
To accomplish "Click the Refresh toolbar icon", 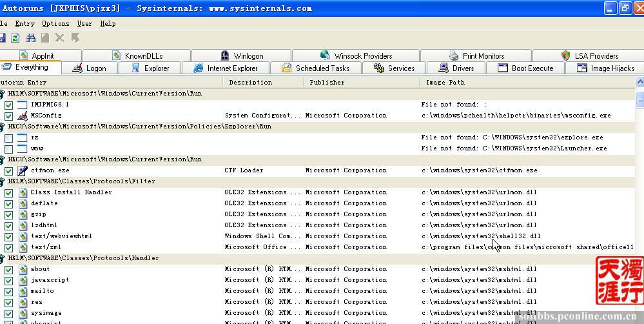I will [x=15, y=39].
